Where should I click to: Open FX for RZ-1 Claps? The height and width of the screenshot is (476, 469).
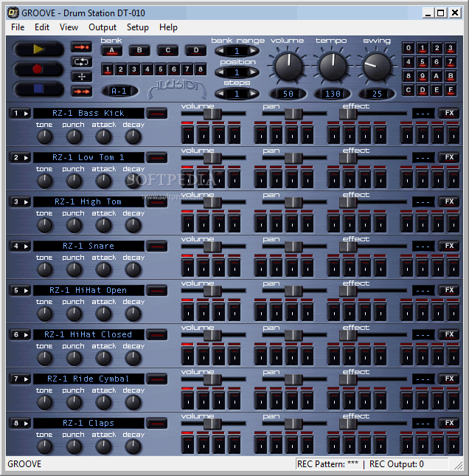[x=449, y=423]
